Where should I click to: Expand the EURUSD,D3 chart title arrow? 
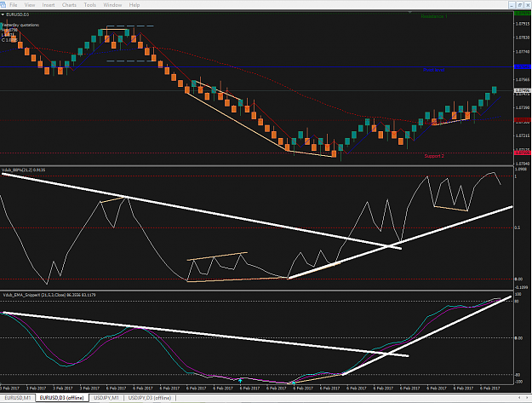click(x=3, y=14)
